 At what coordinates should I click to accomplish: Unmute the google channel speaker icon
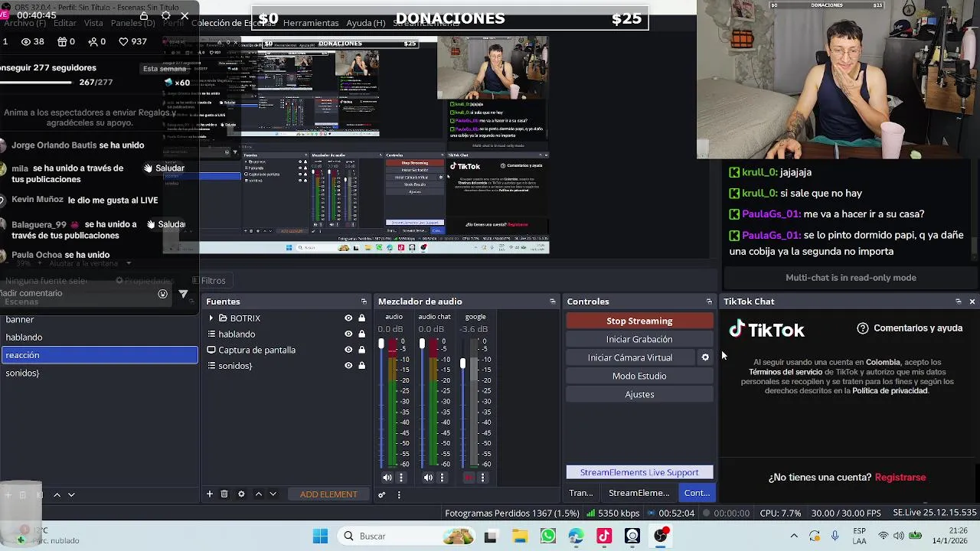coord(469,478)
